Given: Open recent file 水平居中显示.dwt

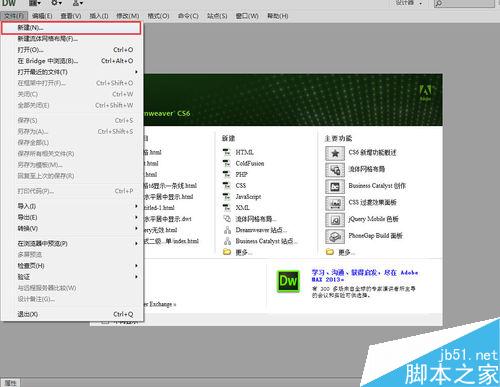Looking at the screenshot, I should [x=168, y=219].
